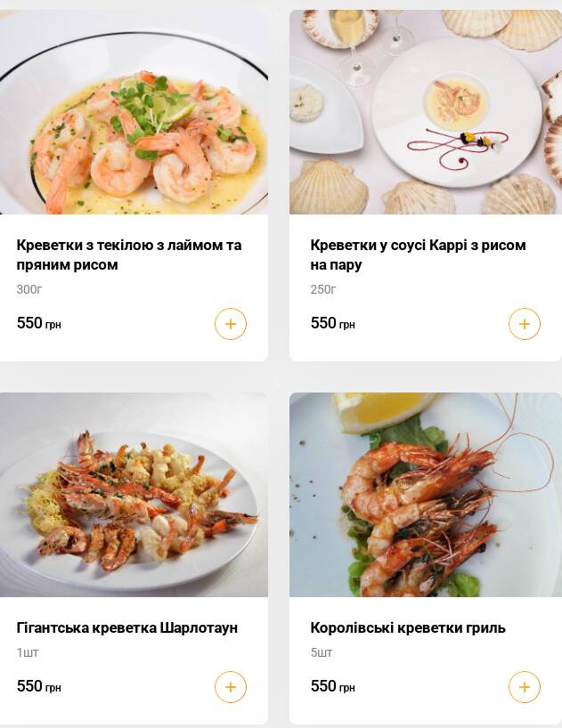Open Креветки з текілою з лаймом title

[x=129, y=255]
